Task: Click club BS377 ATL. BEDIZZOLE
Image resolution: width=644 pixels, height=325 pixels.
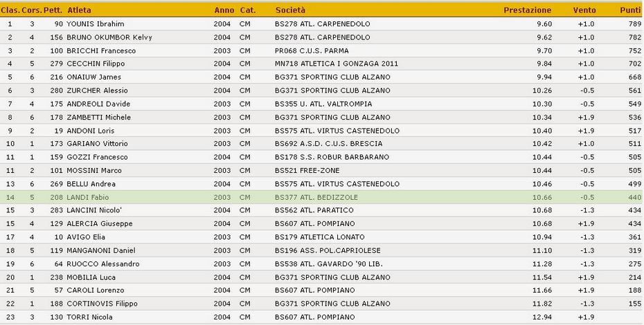Action: click(316, 197)
